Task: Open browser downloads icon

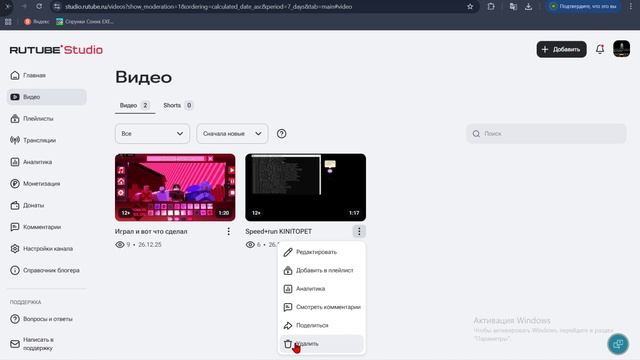Action: click(529, 7)
